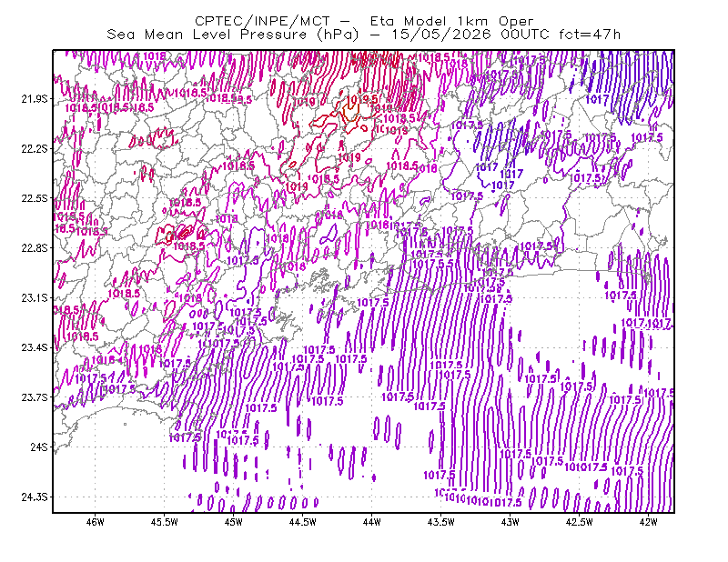Click the 42W longitude axis label
This screenshot has width=728, height=562.
[x=649, y=522]
